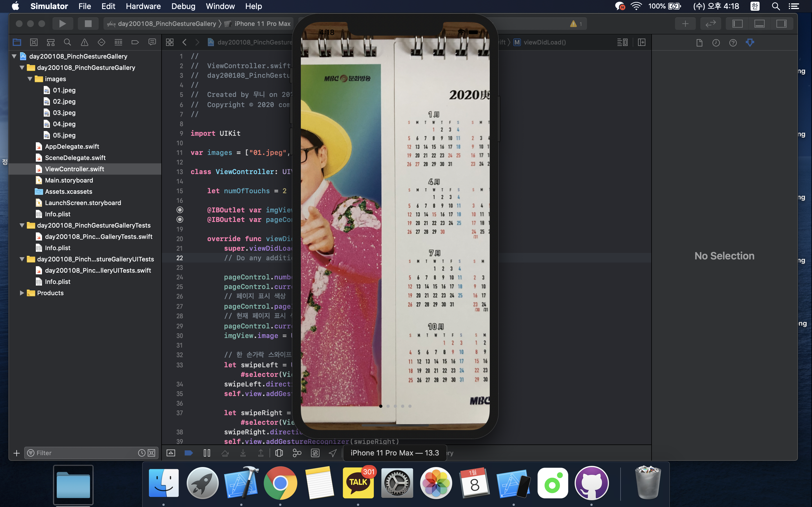The width and height of the screenshot is (812, 507).
Task: Open the Hardware menu
Action: coord(143,6)
